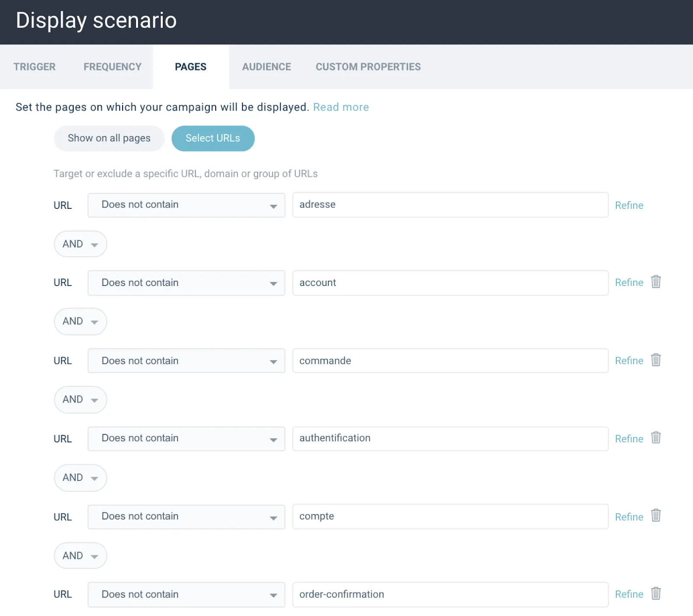
Task: Remove the 'authentification' URL condition
Action: [x=656, y=438]
